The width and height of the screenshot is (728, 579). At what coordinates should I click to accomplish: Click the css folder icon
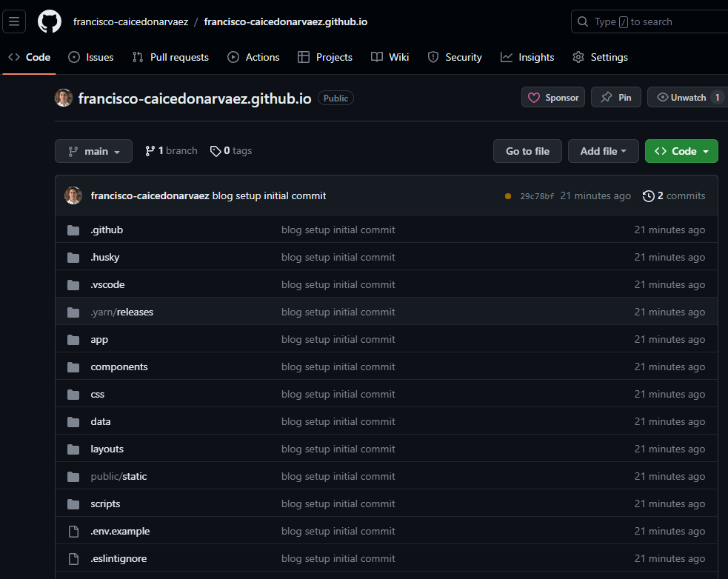coord(73,394)
